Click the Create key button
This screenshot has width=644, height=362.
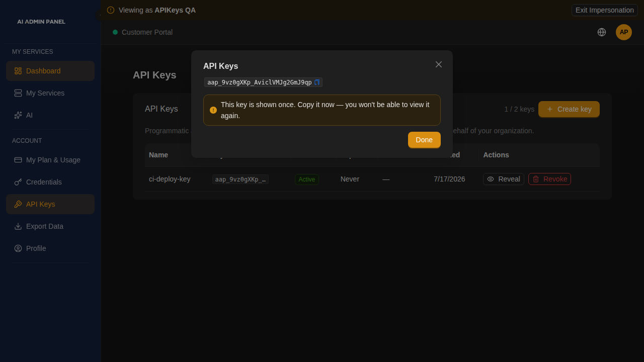click(x=569, y=109)
